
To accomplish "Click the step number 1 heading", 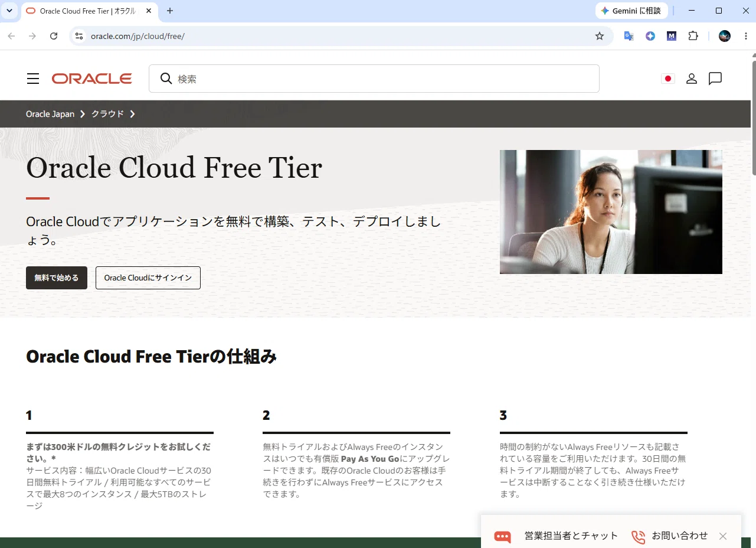I will (29, 416).
